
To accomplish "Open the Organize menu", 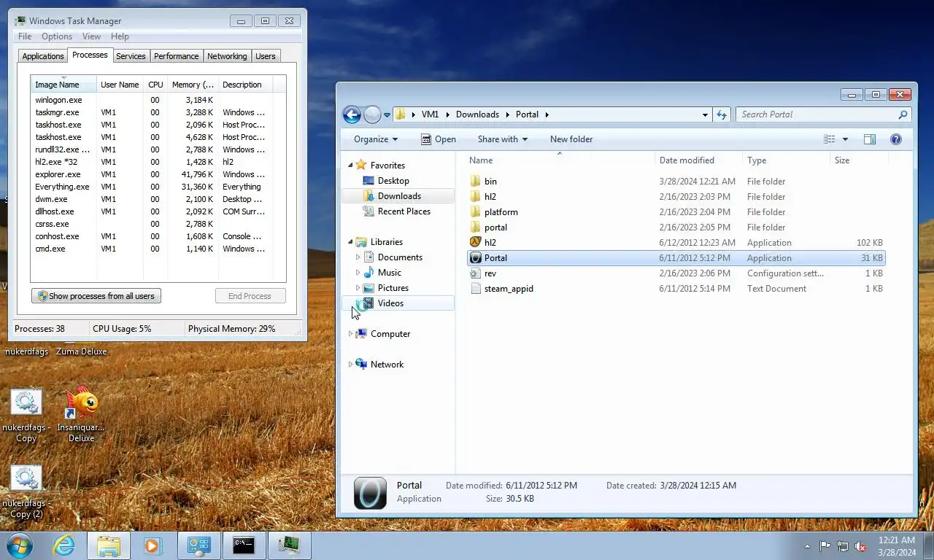I will click(x=376, y=139).
